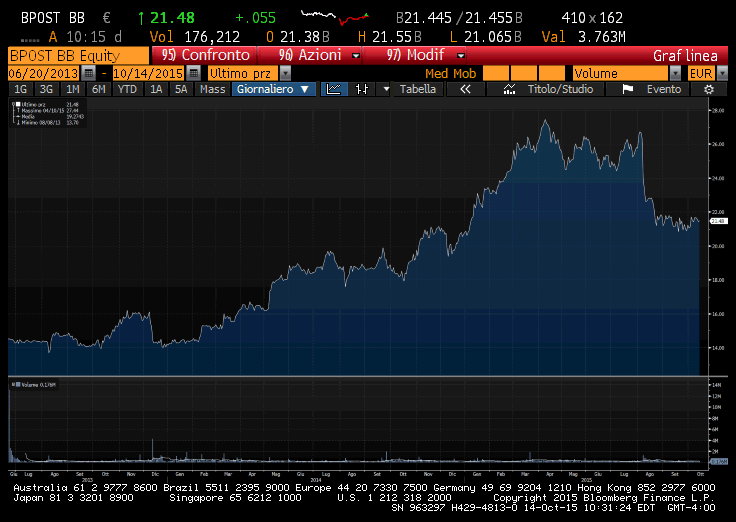
Task: Open the start date calendar picker
Action: 88,73
